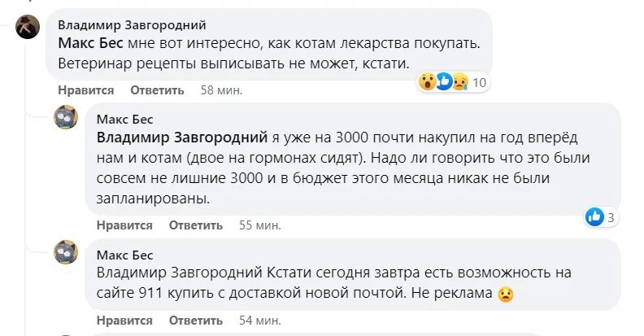Open the 58 мин. timestamp link
The height and width of the screenshot is (336, 644).
click(221, 90)
